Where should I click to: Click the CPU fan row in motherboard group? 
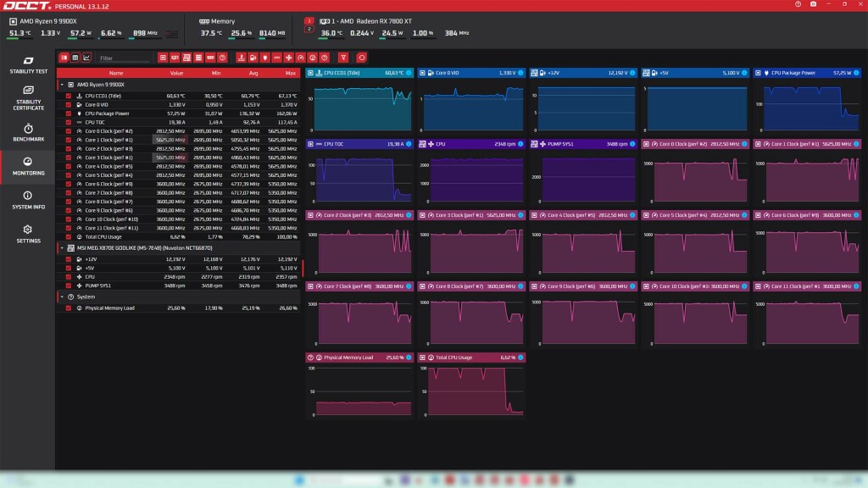point(178,277)
